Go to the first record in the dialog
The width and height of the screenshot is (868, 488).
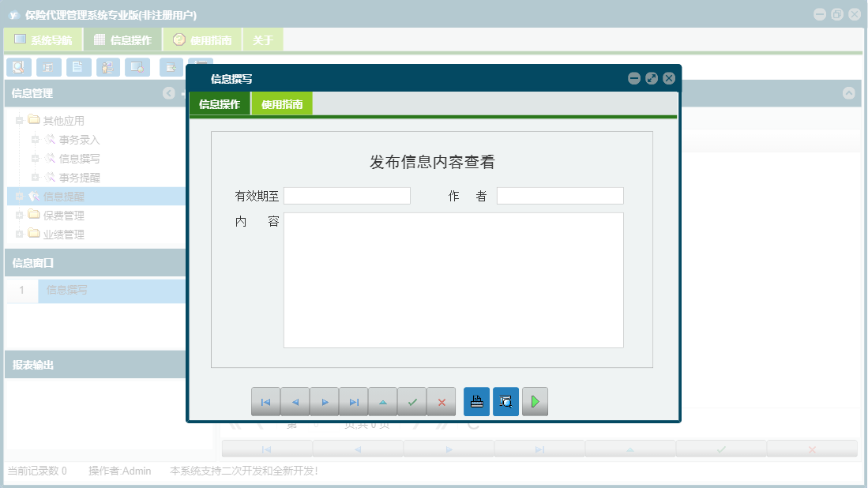[265, 402]
